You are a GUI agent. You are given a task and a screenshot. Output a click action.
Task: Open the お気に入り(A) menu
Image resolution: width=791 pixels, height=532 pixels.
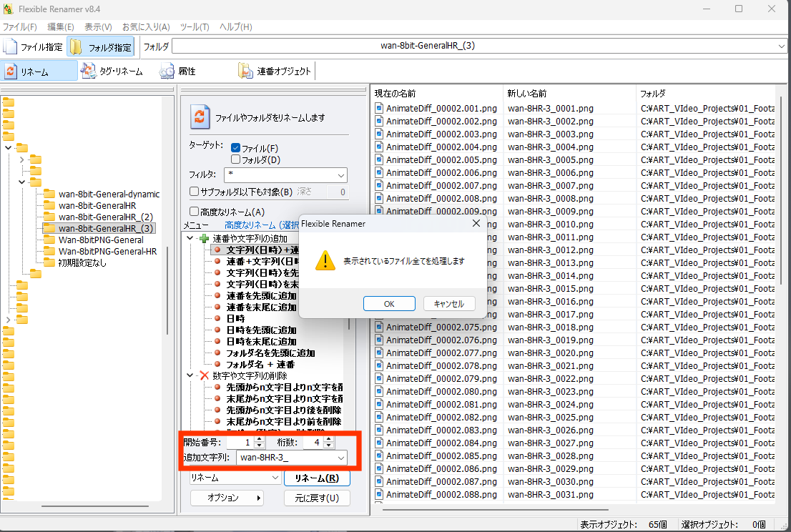(145, 27)
